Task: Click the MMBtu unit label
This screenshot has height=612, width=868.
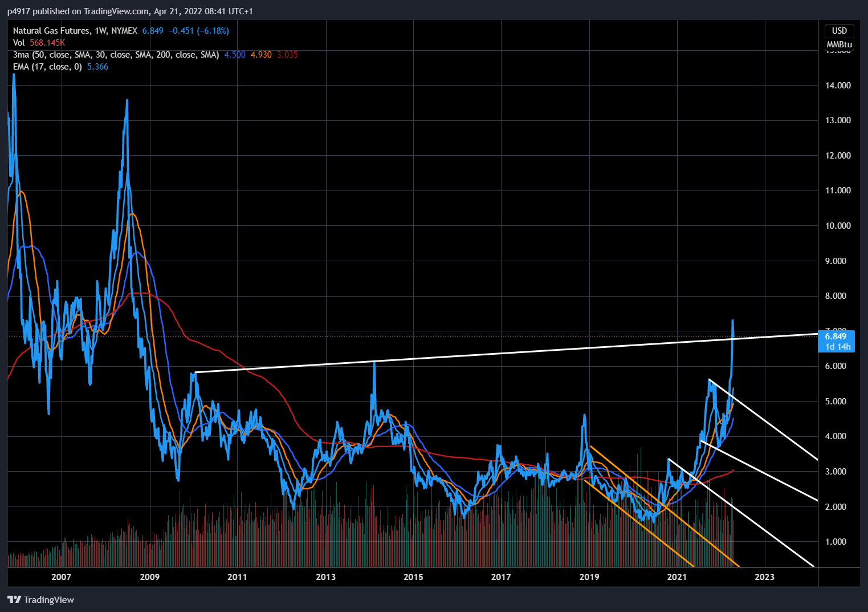Action: 840,44
